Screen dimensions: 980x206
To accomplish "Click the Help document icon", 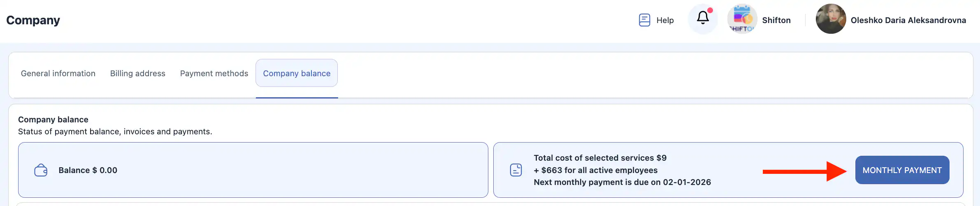I will 644,20.
